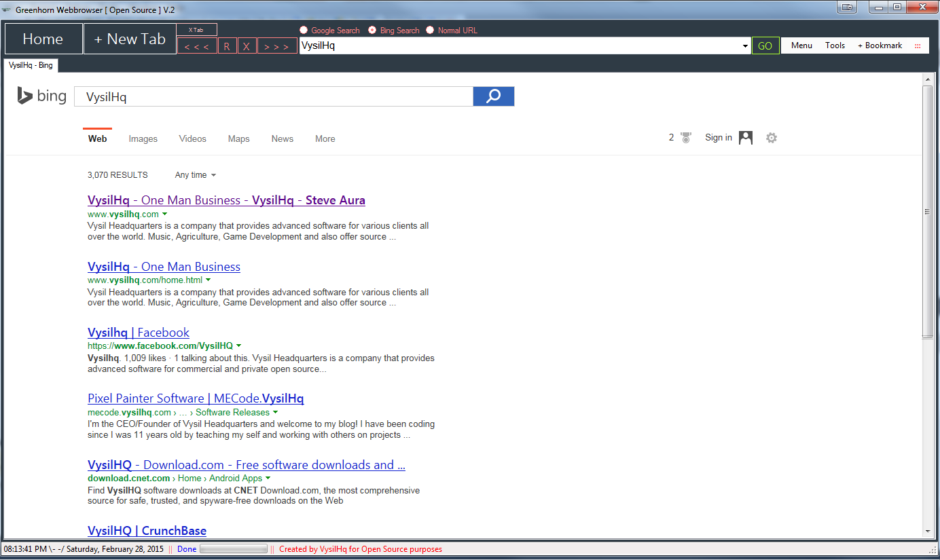The image size is (940, 560).
Task: Select the Normal URL radio button
Action: click(429, 30)
